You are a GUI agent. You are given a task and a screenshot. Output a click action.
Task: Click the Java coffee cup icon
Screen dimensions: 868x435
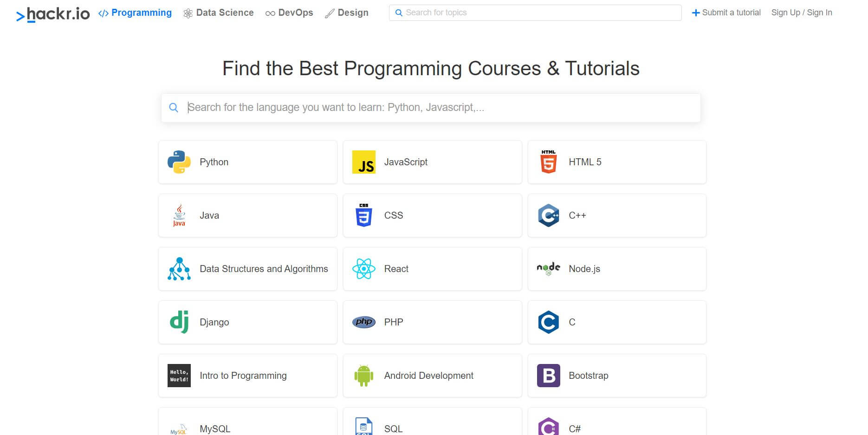click(x=179, y=215)
